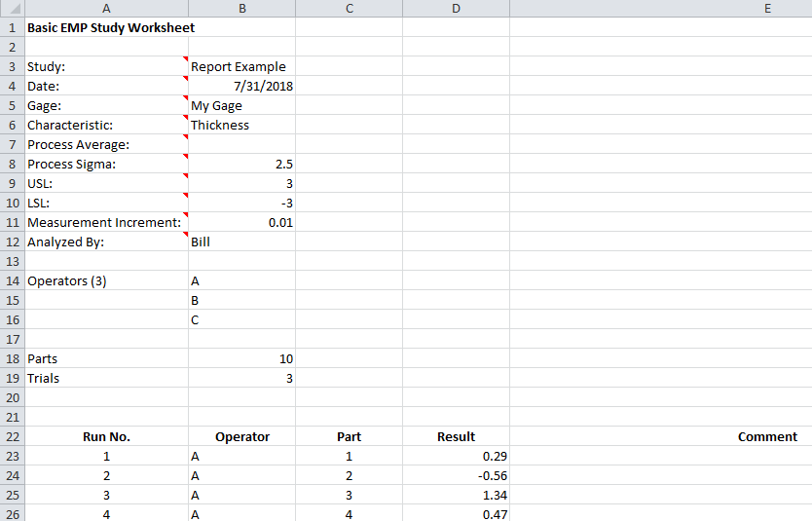The width and height of the screenshot is (812, 521).
Task: Select operator name cell 'C' in row 16
Action: pyautogui.click(x=241, y=320)
